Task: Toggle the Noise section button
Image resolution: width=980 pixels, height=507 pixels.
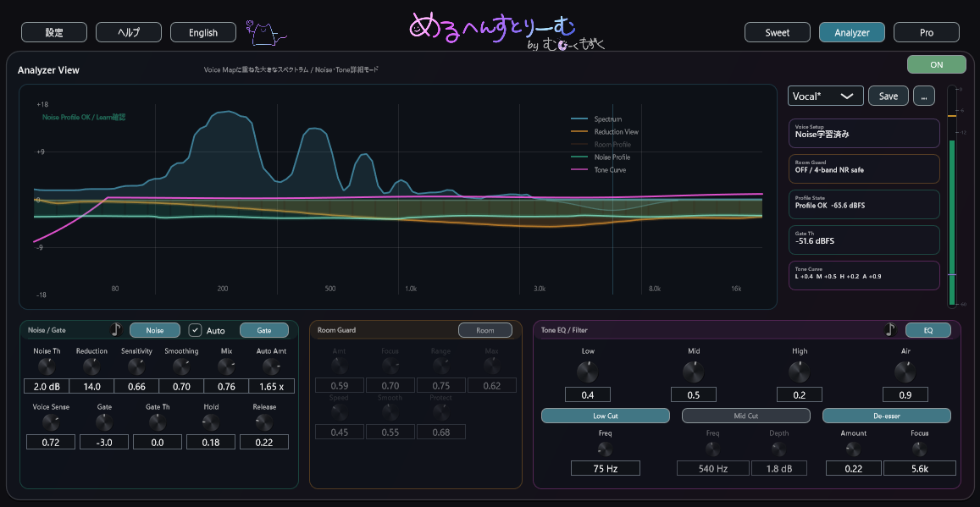Action: [x=155, y=329]
